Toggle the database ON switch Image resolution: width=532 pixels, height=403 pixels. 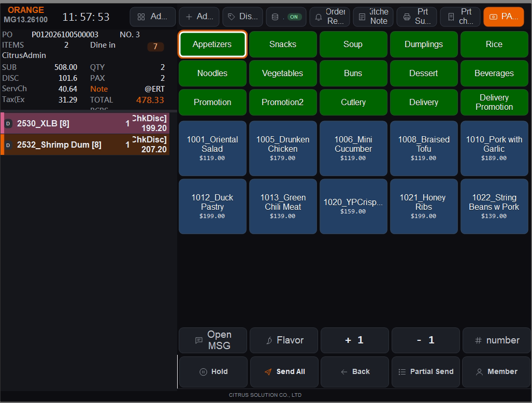pos(286,17)
